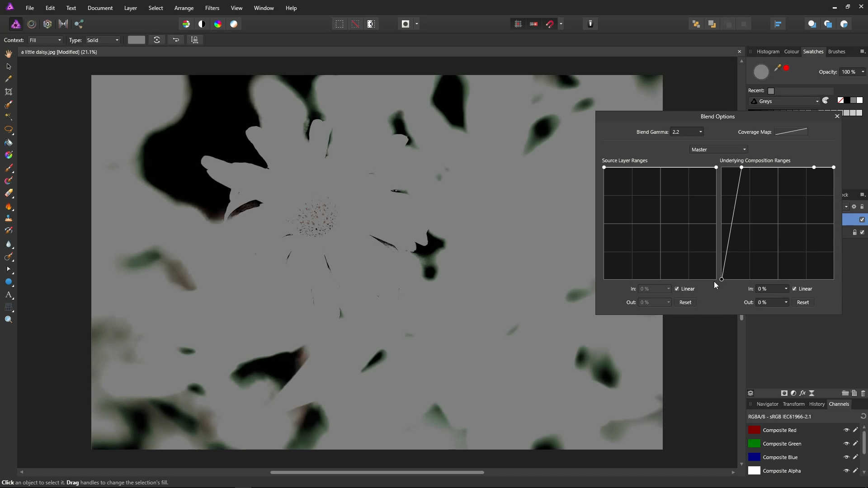Reset the Source Layer Ranges
868x488 pixels.
tap(685, 302)
